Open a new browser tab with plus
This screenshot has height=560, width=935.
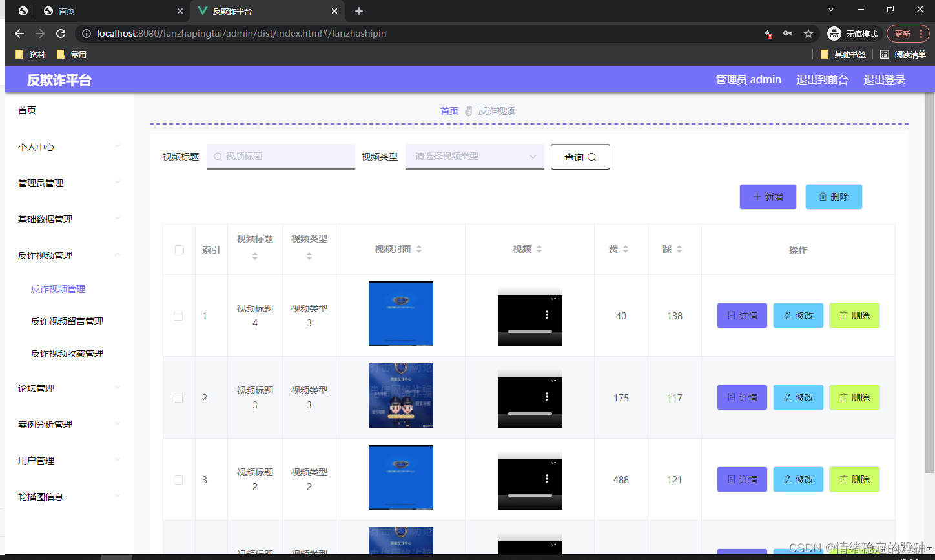click(x=359, y=11)
